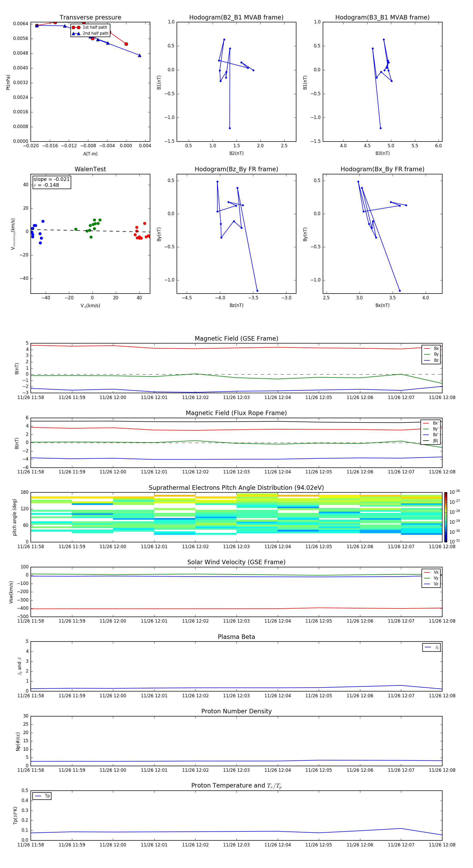Click the 'Transverse pressure' plot title
The width and height of the screenshot is (473, 868).
pyautogui.click(x=90, y=18)
